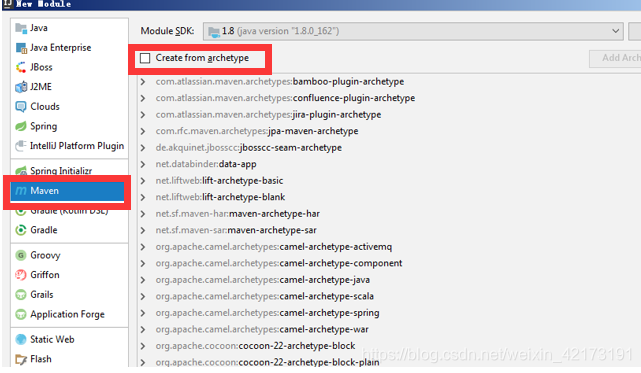The height and width of the screenshot is (373, 641).
Task: Open the Module SDK dropdown arrow
Action: pos(615,31)
